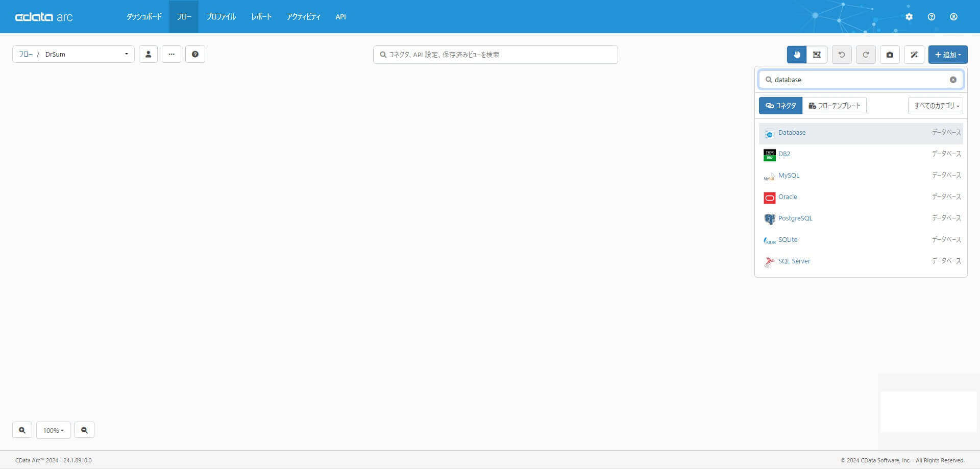Undo the last flow change
This screenshot has width=980, height=469.
841,55
